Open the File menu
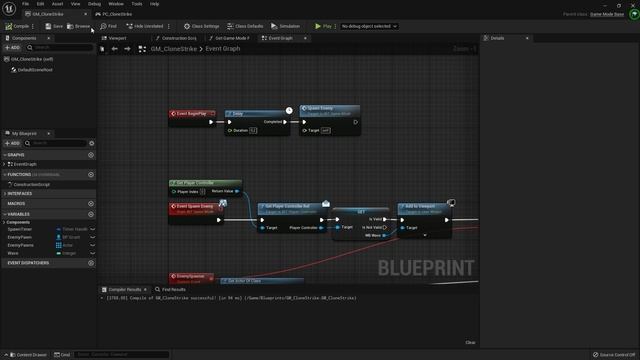 (25, 4)
